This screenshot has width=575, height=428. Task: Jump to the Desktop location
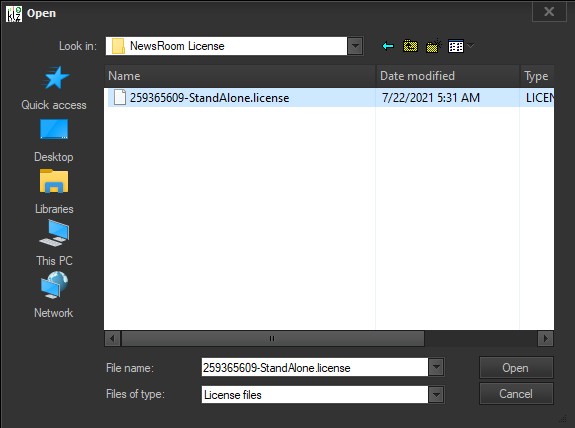(54, 140)
